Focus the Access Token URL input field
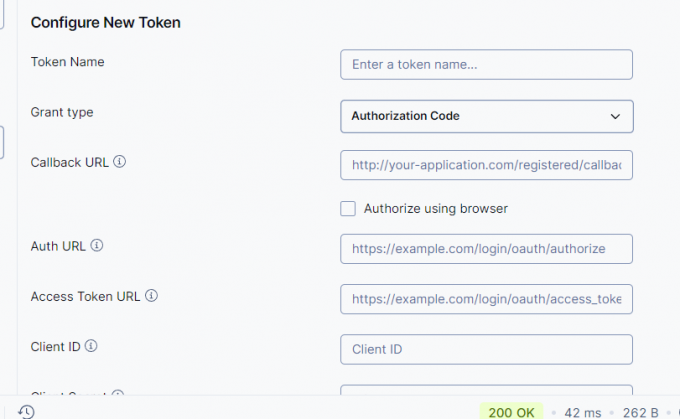The image size is (680, 419). (486, 298)
